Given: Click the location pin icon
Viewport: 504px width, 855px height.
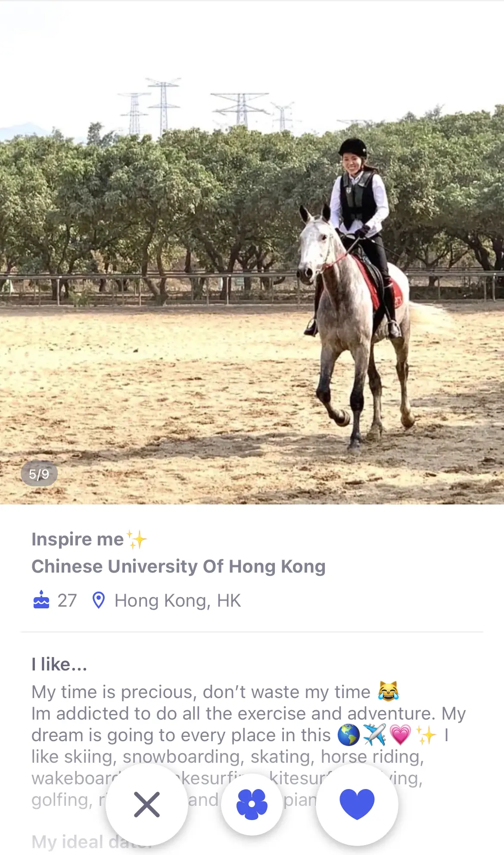Looking at the screenshot, I should [x=99, y=600].
